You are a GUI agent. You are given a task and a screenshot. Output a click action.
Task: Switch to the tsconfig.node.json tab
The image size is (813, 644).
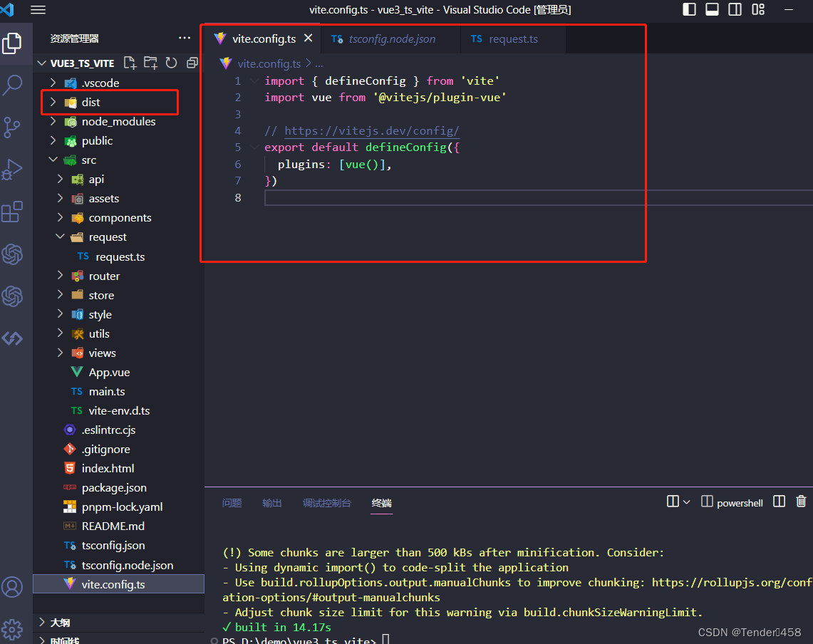click(390, 39)
